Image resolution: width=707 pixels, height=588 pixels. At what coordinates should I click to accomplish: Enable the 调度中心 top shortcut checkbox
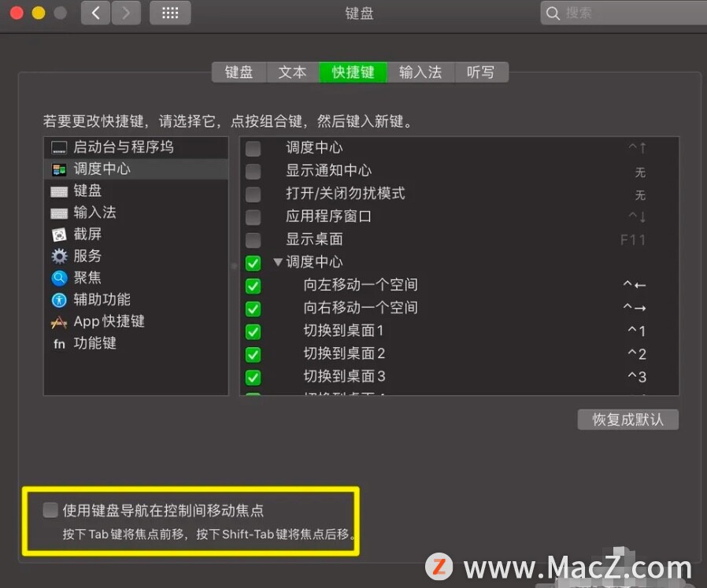click(253, 148)
